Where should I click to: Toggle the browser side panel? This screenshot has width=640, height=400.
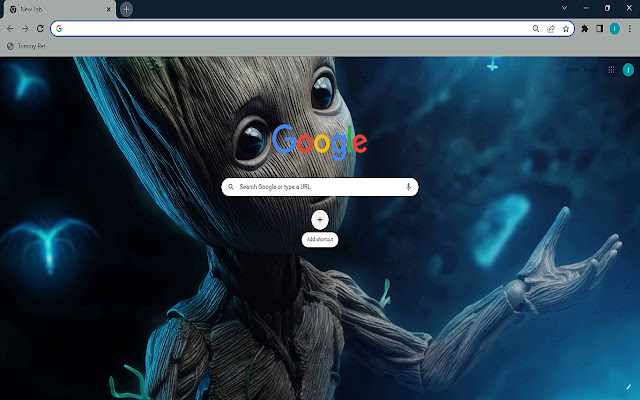pyautogui.click(x=600, y=29)
